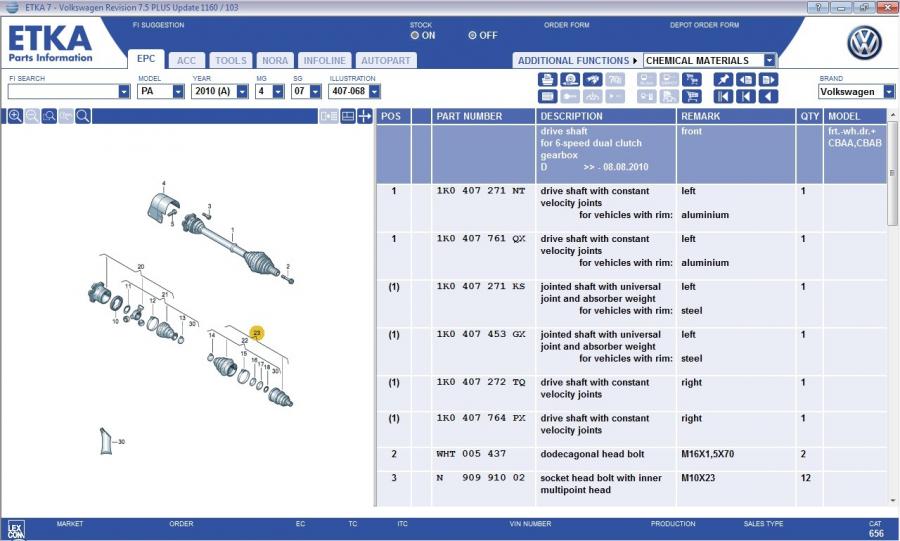
Task: Set Stock option to OFF
Action: [473, 35]
